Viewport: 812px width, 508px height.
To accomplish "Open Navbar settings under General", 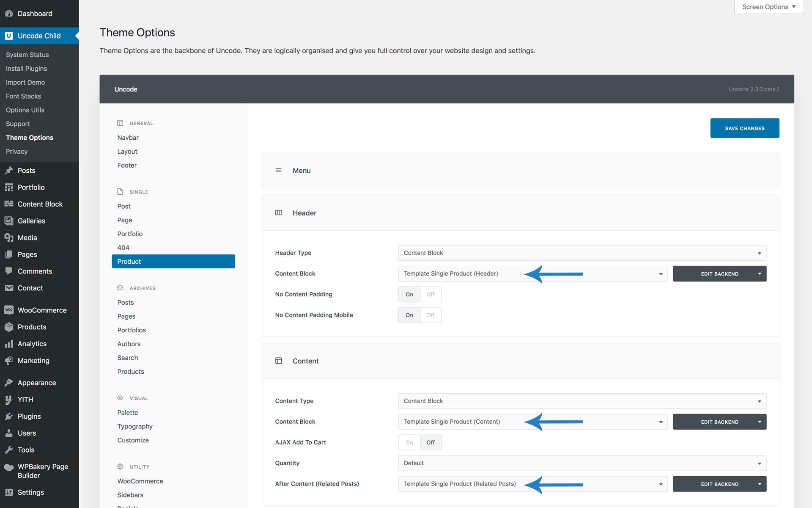I will pyautogui.click(x=128, y=138).
